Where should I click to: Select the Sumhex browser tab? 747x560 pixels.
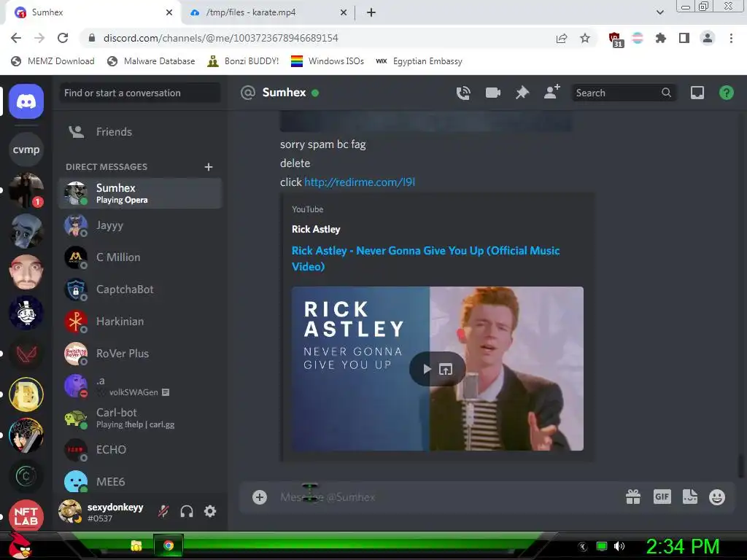(x=93, y=12)
